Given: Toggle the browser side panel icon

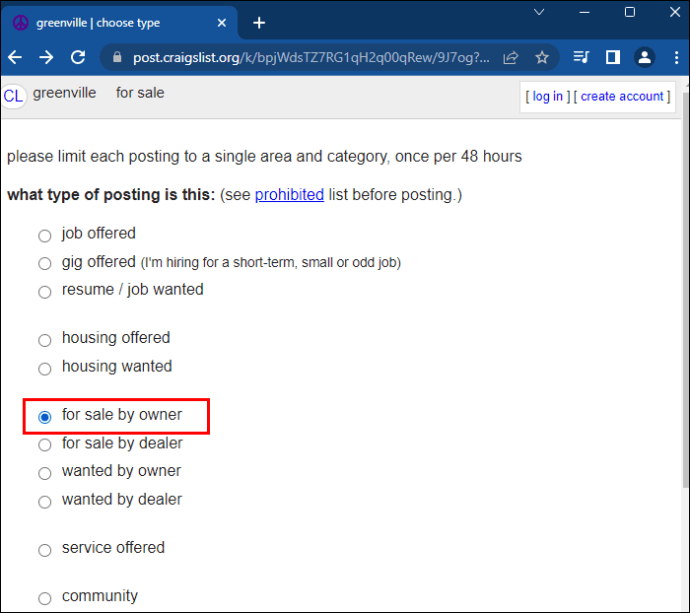Looking at the screenshot, I should coord(613,57).
